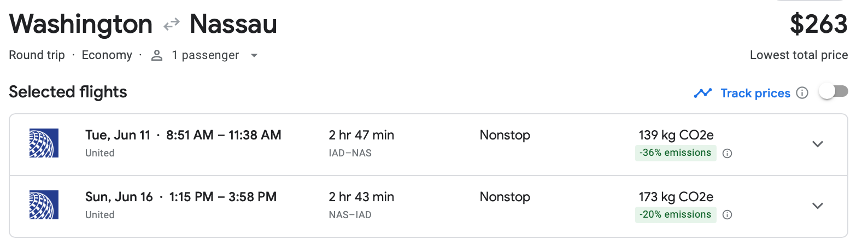Expand the Tue, Jun 11 flight details chevron
868x245 pixels.
pos(817,144)
